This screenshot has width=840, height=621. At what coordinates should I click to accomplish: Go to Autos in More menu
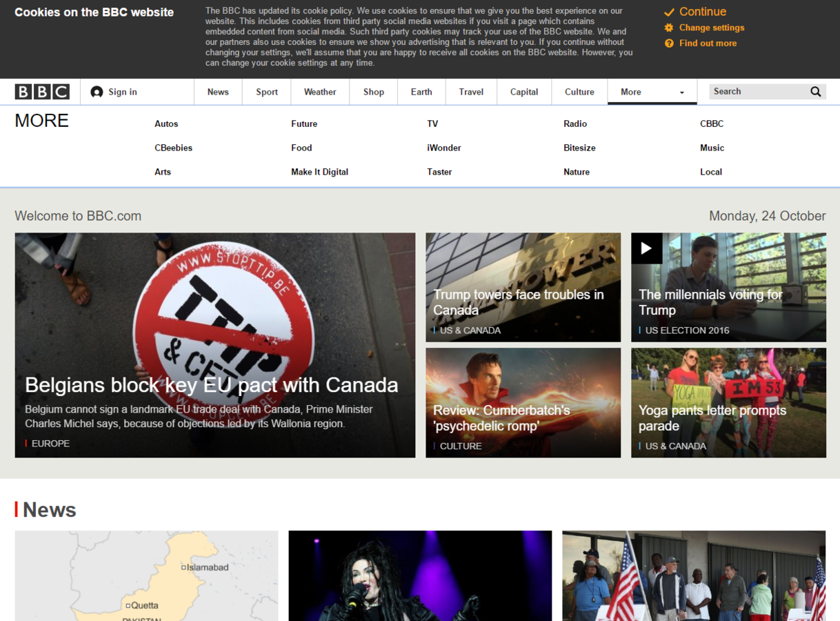(x=166, y=124)
